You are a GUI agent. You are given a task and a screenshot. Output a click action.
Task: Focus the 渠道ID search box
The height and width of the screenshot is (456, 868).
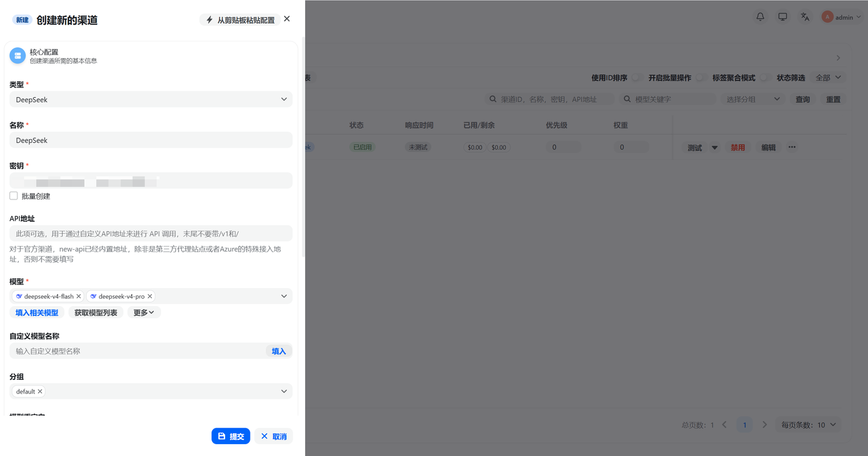(549, 99)
